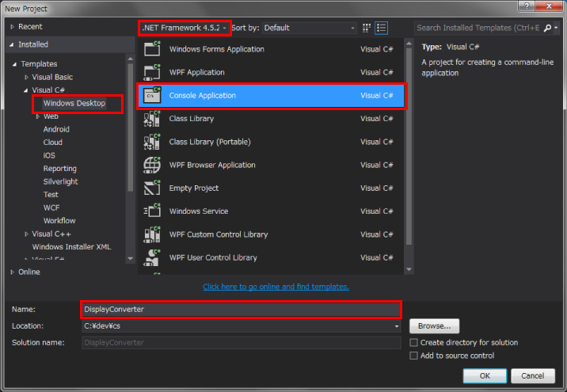
Task: Select Windows Installer XML category
Action: (71, 246)
